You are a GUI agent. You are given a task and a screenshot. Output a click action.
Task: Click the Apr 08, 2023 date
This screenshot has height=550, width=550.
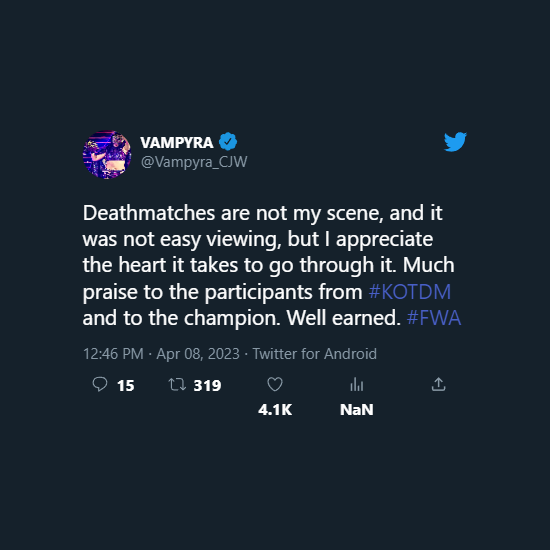pyautogui.click(x=198, y=354)
